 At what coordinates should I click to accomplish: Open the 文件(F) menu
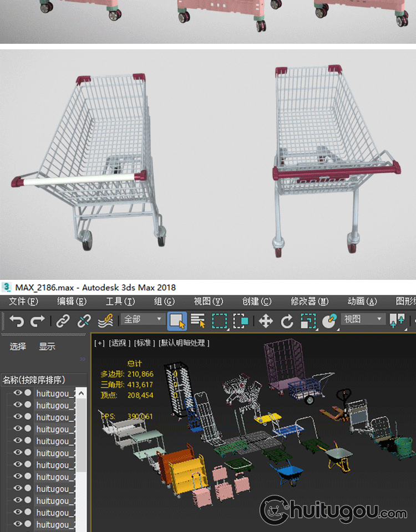(x=24, y=301)
